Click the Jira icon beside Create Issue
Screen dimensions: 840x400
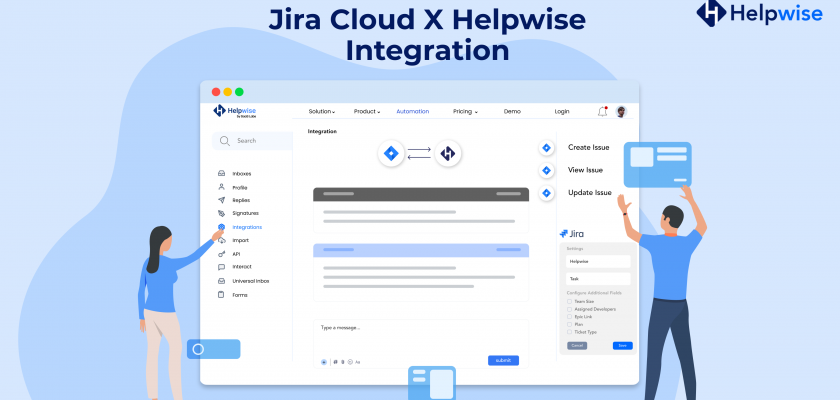pyautogui.click(x=546, y=147)
